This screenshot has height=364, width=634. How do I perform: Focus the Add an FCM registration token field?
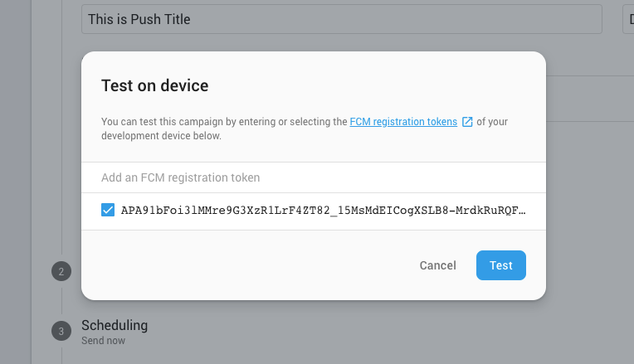point(314,177)
